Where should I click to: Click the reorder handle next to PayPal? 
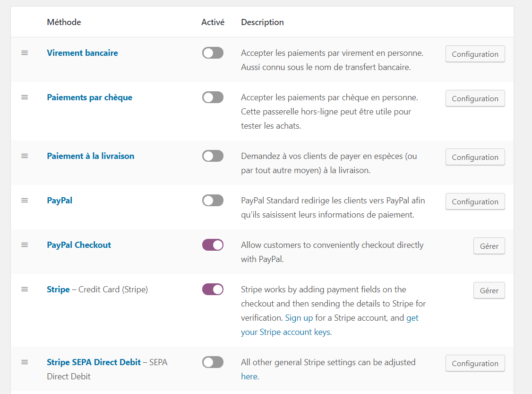(x=25, y=201)
